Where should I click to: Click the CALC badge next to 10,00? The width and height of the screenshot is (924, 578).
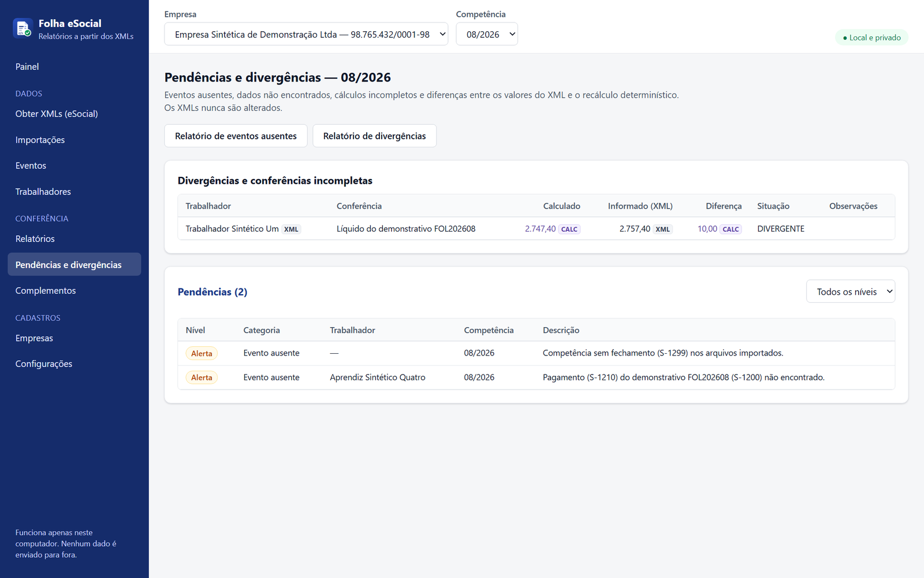731,229
